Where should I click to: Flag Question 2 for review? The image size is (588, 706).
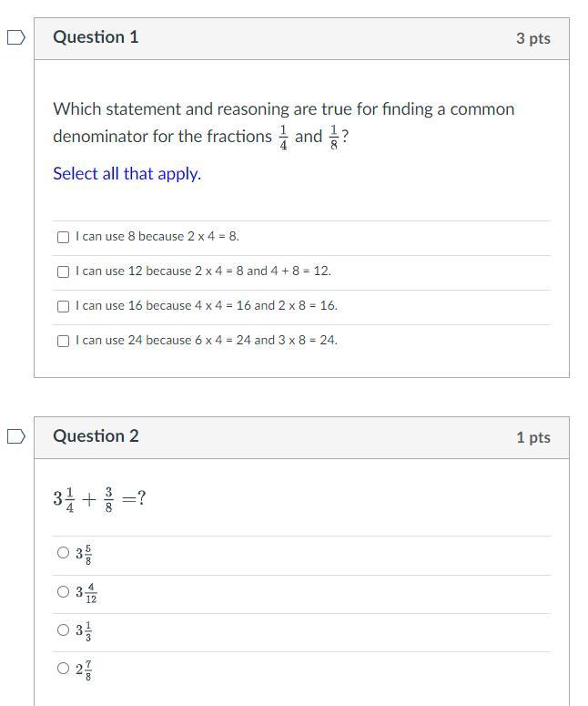16,436
